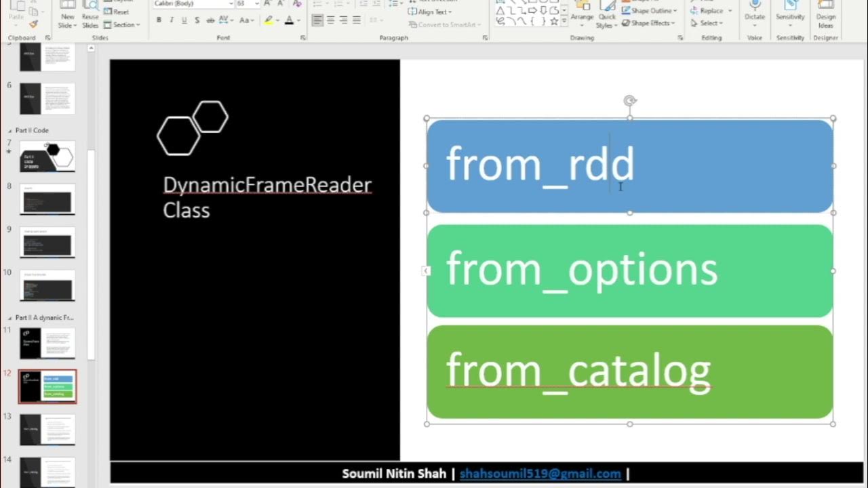This screenshot has height=488, width=868.
Task: Open the Arrange menu
Action: (x=582, y=15)
